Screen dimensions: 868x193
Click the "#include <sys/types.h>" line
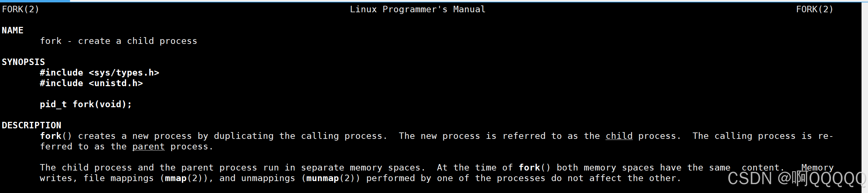(99, 73)
